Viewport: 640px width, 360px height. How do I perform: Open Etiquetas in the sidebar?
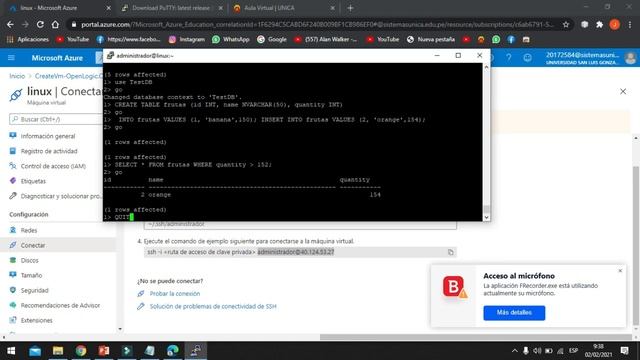(x=33, y=181)
